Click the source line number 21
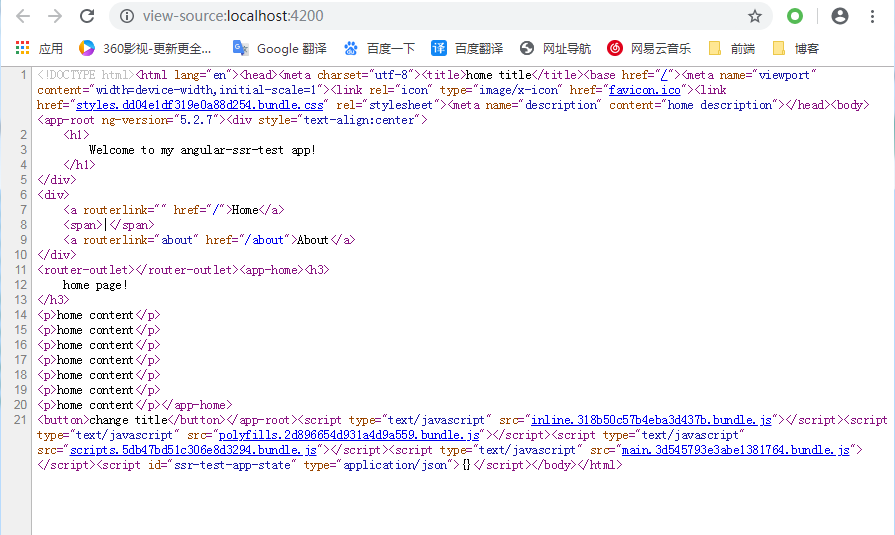Screen dimensions: 895x535 tap(20, 420)
